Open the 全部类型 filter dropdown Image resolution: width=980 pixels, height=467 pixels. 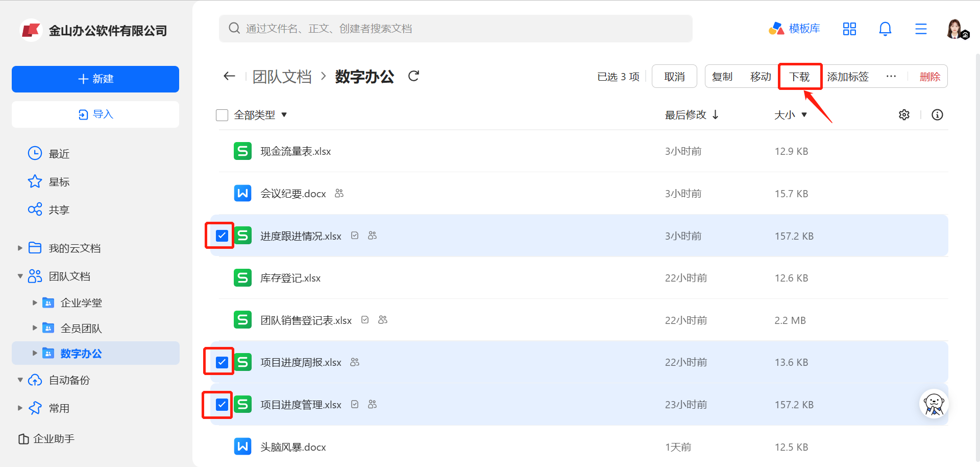[x=260, y=115]
